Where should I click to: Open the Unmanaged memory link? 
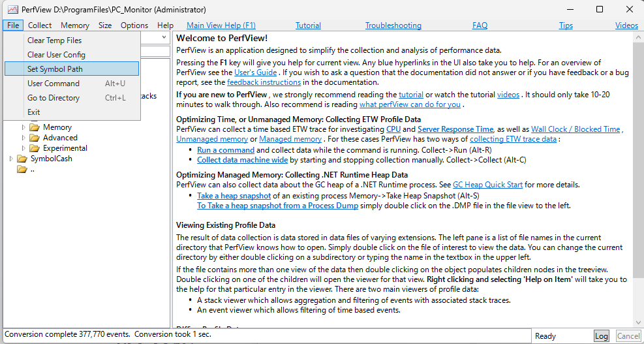click(212, 139)
